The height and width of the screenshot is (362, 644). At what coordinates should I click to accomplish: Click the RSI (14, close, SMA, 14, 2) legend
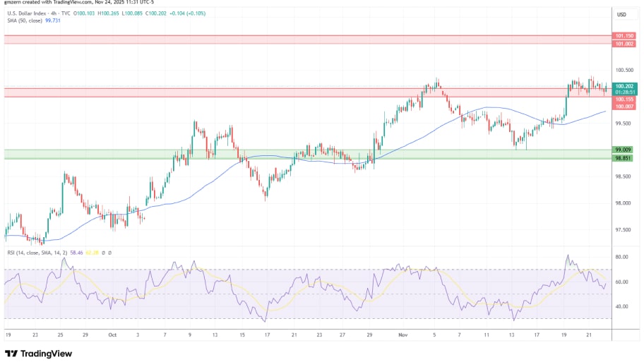[38, 252]
